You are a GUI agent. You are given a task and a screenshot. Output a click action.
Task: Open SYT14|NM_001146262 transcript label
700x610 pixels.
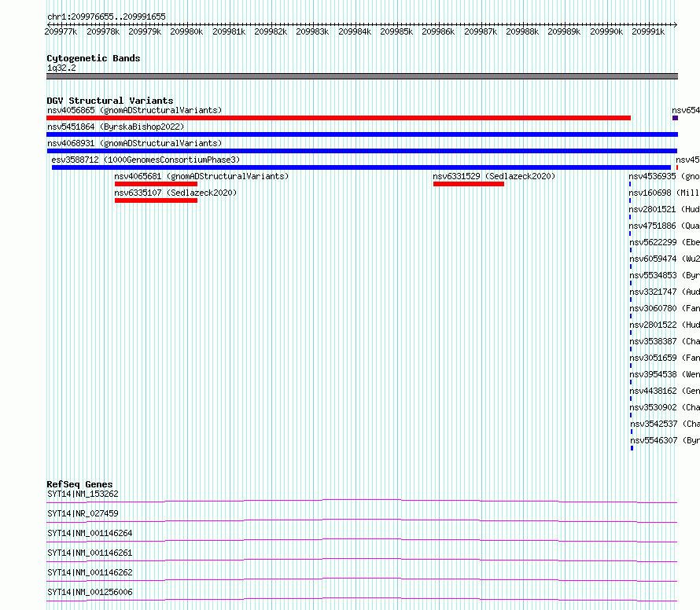click(x=90, y=572)
